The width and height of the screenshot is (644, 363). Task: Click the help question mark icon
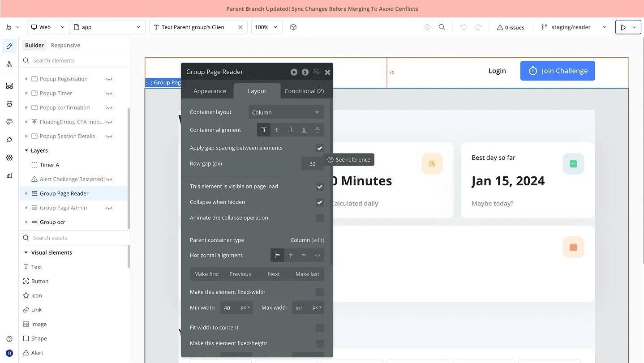(9, 339)
